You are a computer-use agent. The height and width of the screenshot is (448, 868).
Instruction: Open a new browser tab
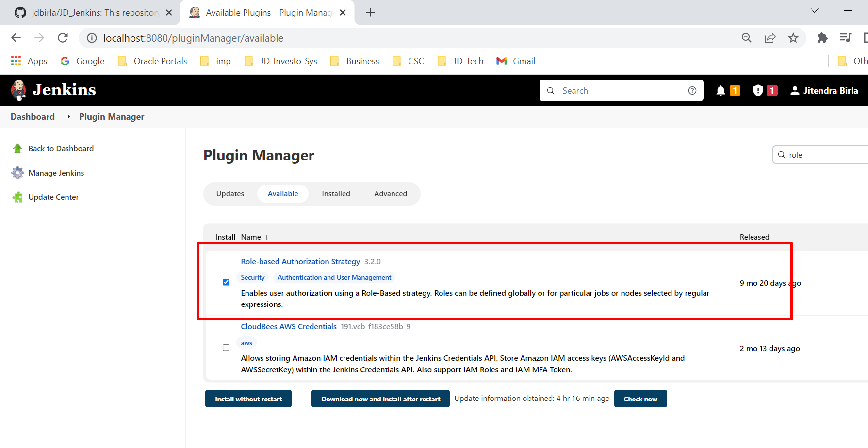370,13
